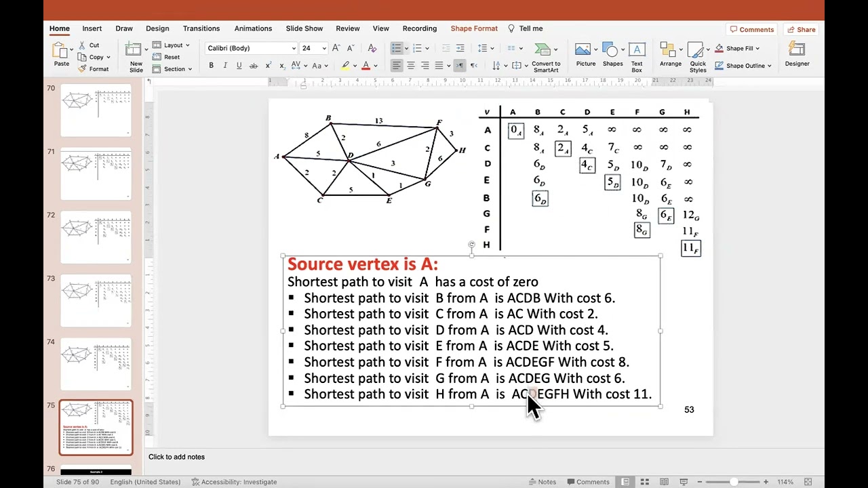Click Convert to SmartArt
This screenshot has width=868, height=488.
(x=546, y=58)
